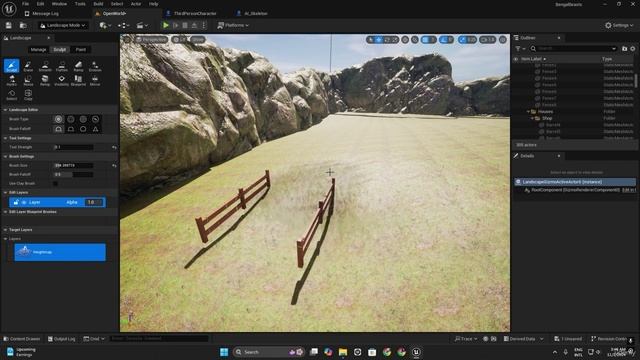Click the Windows Start button
This screenshot has height=360, width=640.
(224, 352)
